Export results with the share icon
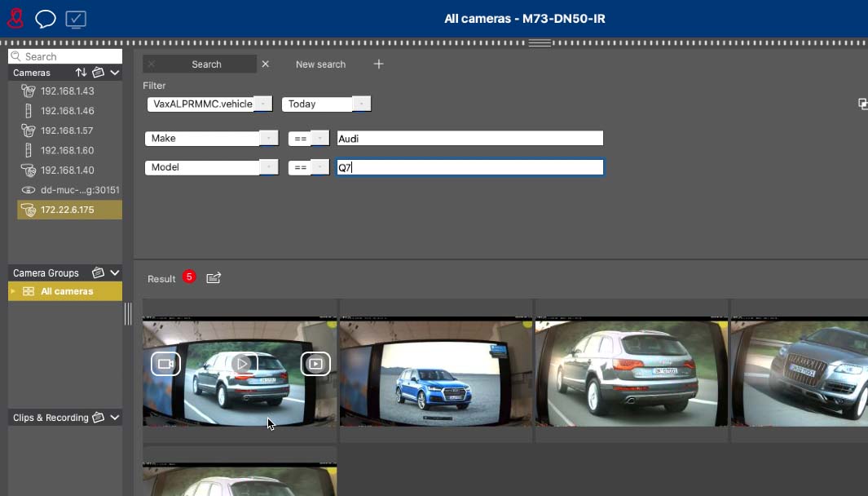This screenshot has height=496, width=868. 214,277
